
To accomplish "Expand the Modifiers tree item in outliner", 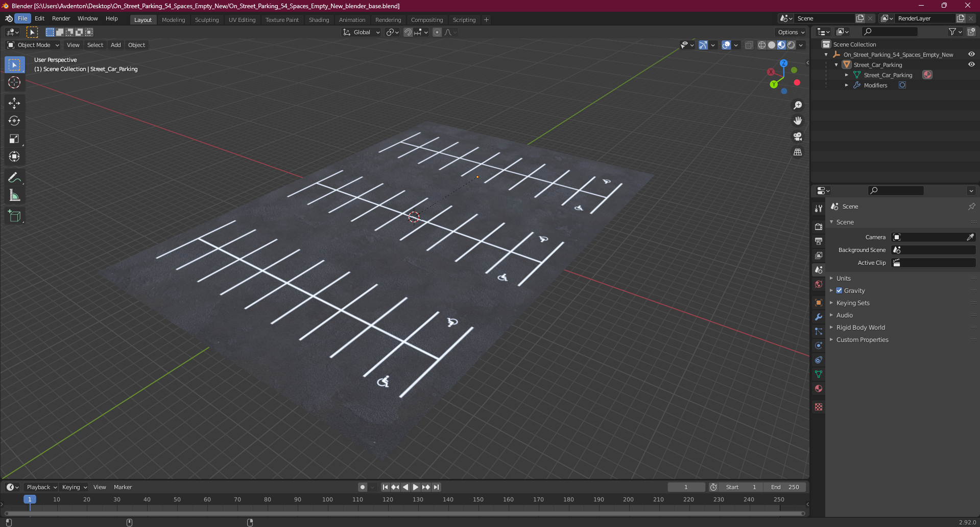I will tap(847, 85).
